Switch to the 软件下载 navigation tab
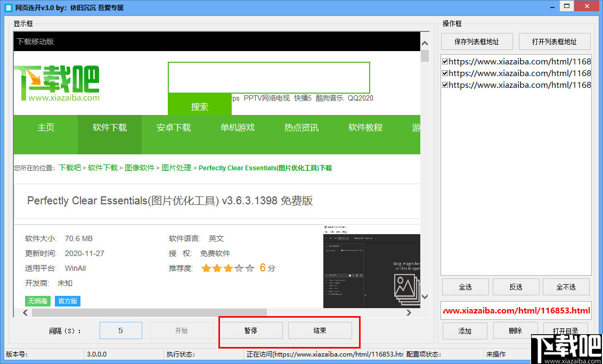The width and height of the screenshot is (603, 364). coord(109,127)
